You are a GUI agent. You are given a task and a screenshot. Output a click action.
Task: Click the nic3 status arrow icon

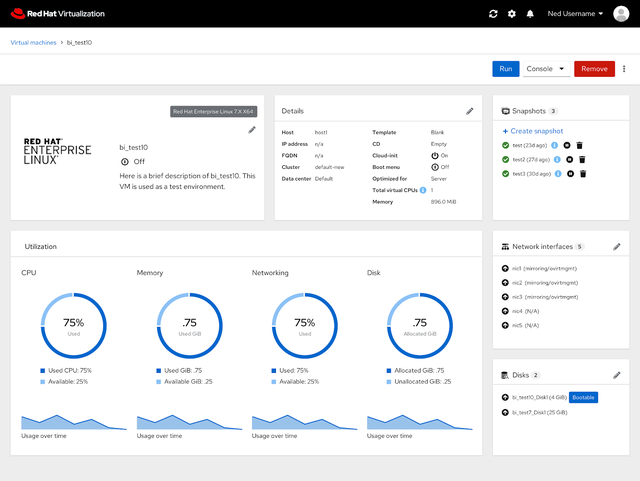[x=505, y=297]
